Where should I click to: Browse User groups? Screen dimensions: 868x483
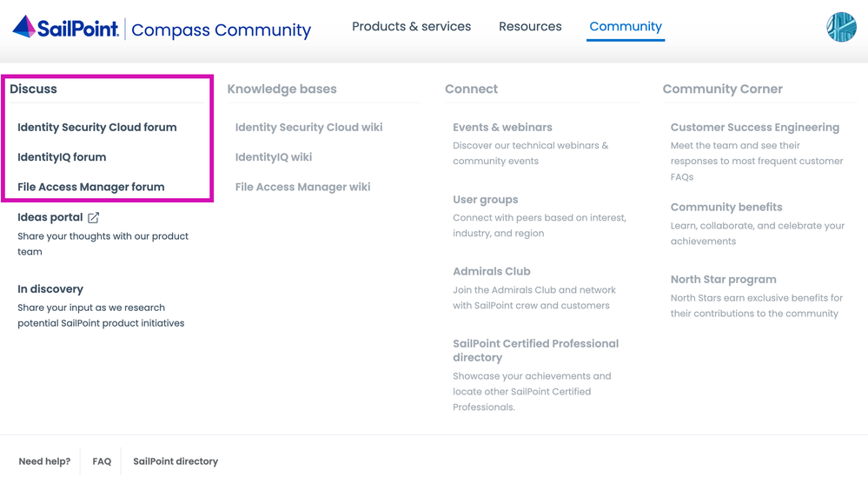coord(485,200)
